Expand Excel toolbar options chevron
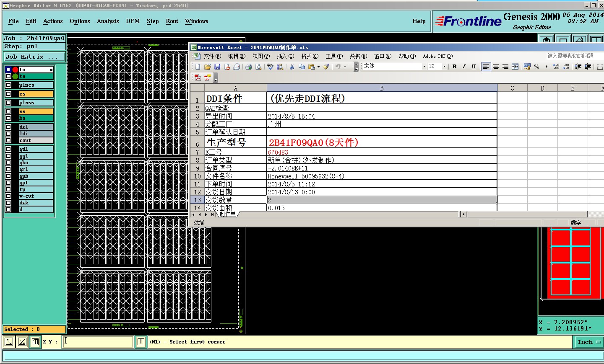Screen dimensions: 604x364 pyautogui.click(x=356, y=67)
